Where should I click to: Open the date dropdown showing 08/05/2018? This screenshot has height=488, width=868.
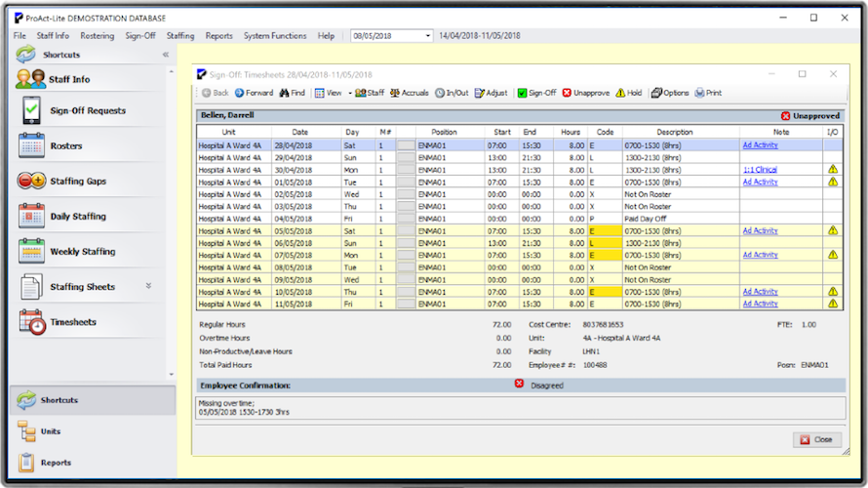(x=427, y=36)
